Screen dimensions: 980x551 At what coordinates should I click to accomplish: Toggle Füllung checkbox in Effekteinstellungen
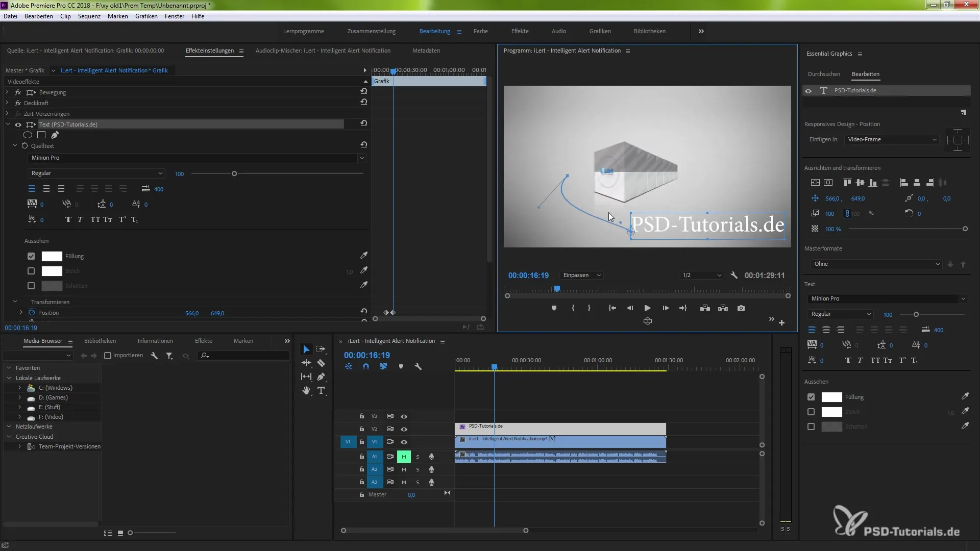(31, 256)
